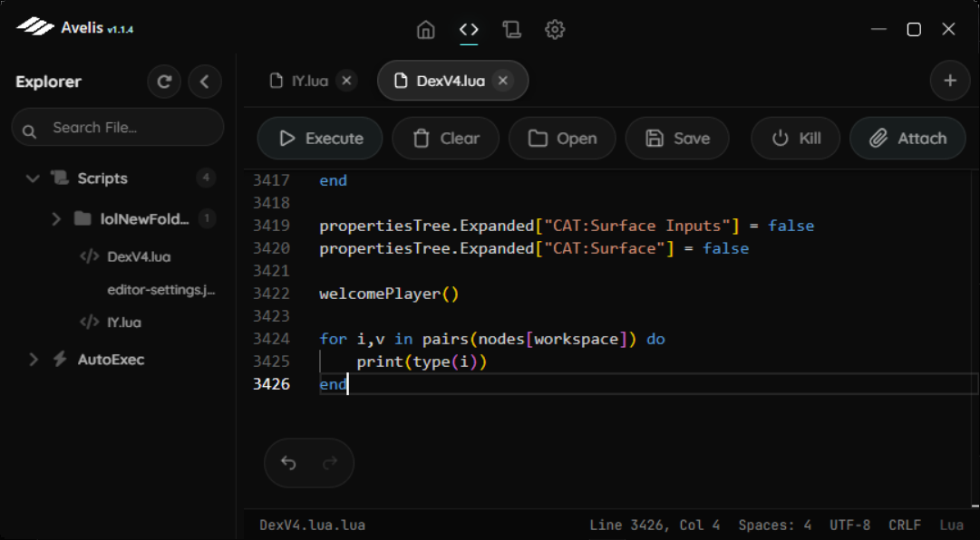Maximize the Avelis window
This screenshot has width=980, height=540.
point(914,29)
